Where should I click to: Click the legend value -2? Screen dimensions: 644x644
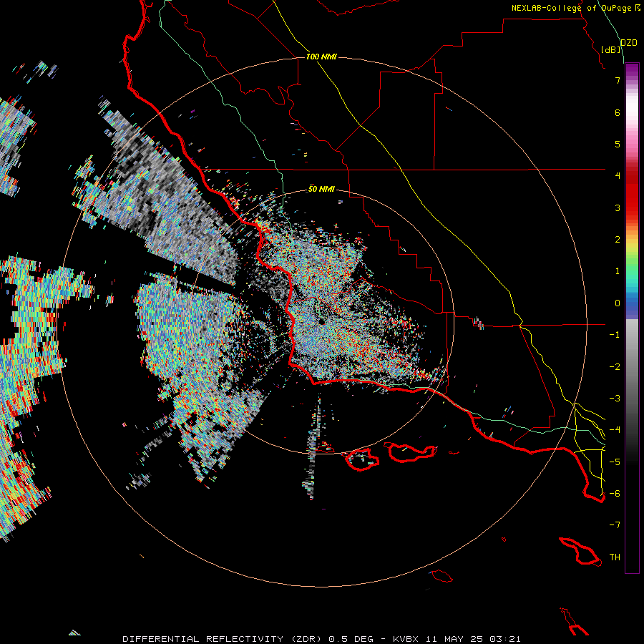point(615,367)
